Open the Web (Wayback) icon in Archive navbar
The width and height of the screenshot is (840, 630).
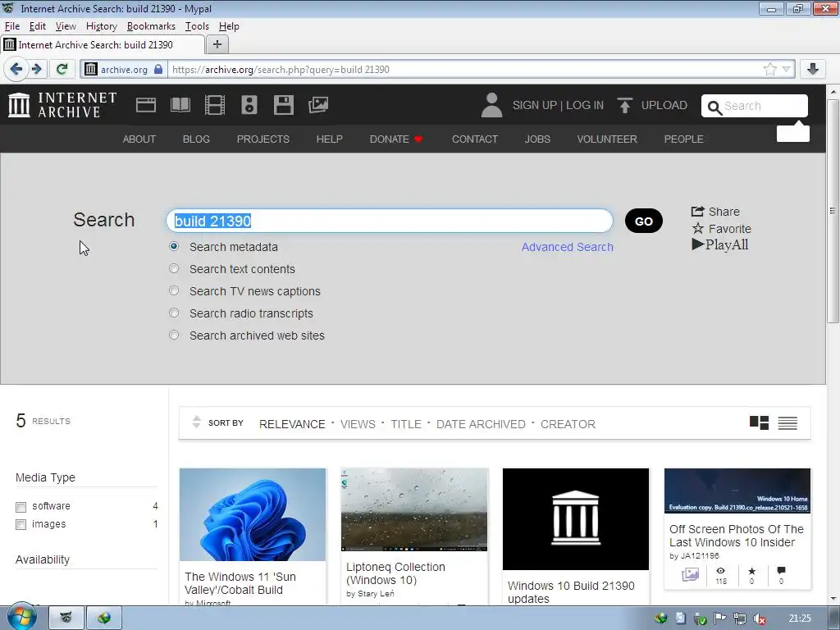pos(146,105)
